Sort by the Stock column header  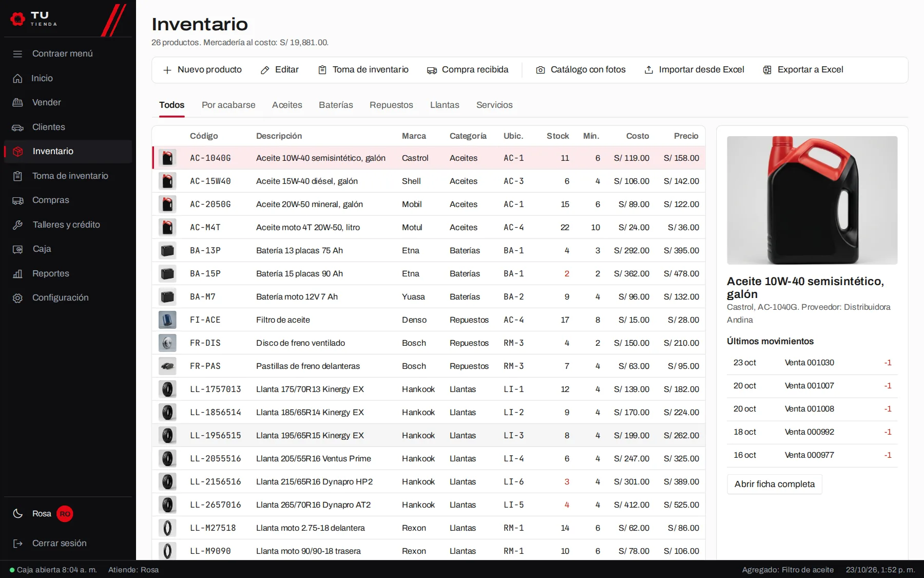pyautogui.click(x=557, y=136)
